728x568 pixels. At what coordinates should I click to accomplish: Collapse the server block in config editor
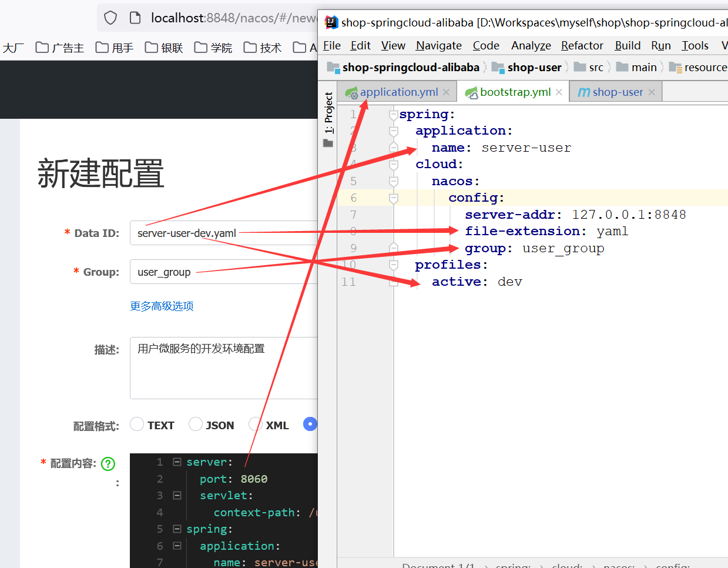(x=177, y=462)
